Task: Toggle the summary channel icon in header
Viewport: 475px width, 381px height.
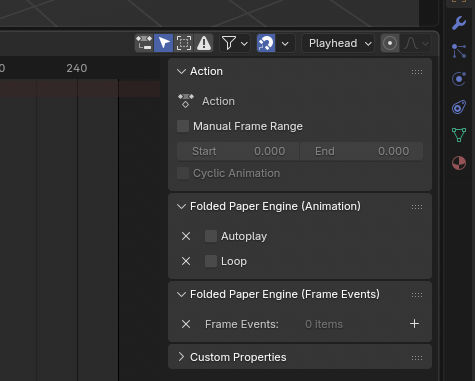Action: [x=144, y=43]
